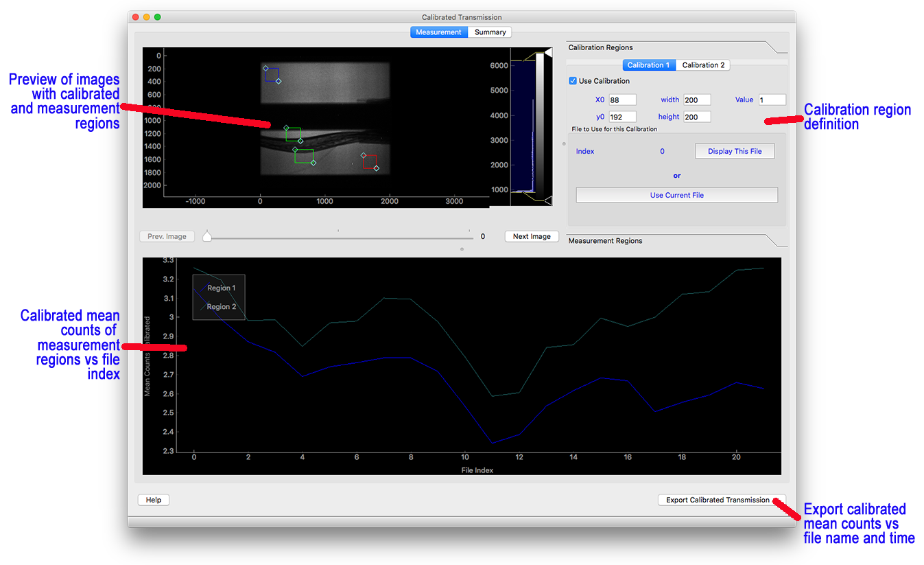Open the Help button
This screenshot has width=924, height=565.
coord(154,500)
